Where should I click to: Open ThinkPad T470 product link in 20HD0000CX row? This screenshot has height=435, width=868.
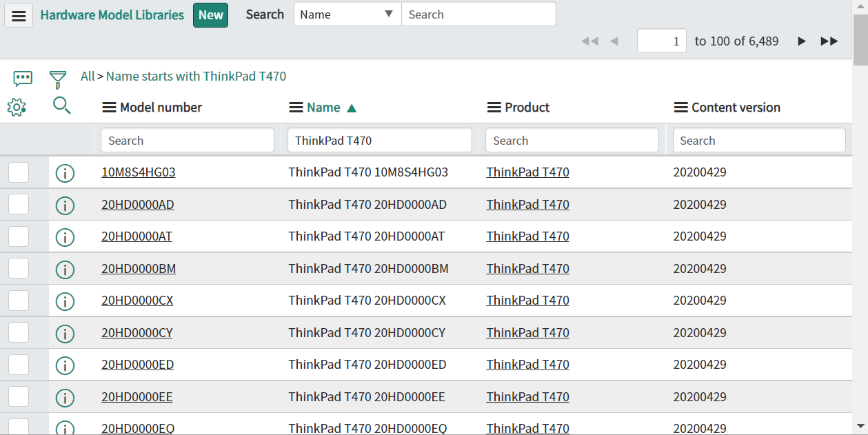527,301
